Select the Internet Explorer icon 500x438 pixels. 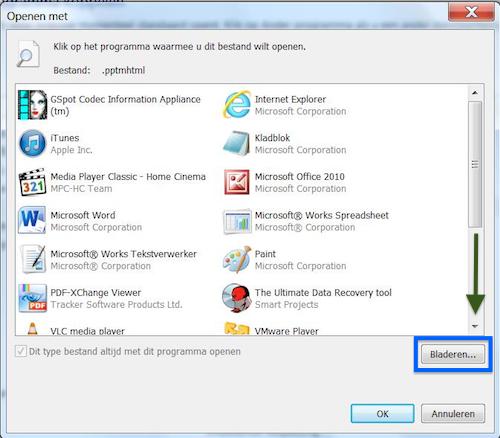pos(237,104)
